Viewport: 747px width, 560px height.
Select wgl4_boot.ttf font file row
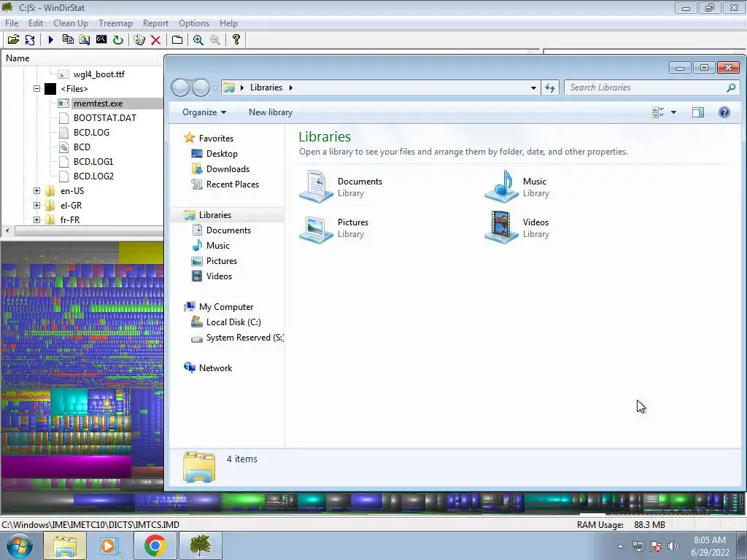pos(99,74)
